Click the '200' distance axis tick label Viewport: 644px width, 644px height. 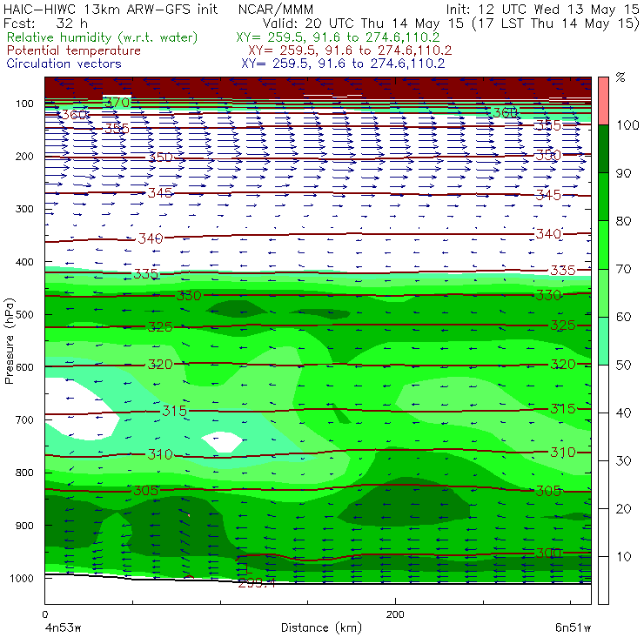[x=395, y=614]
